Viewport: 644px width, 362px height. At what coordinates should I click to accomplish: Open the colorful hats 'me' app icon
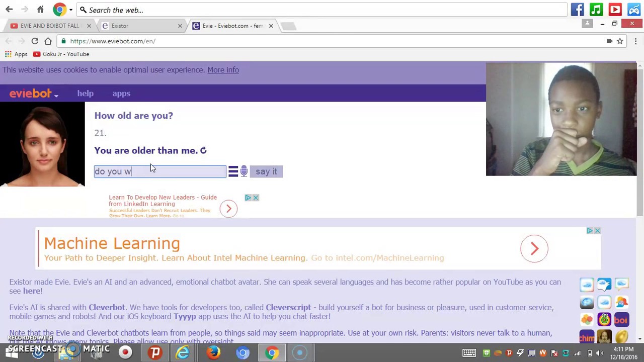[621, 302]
